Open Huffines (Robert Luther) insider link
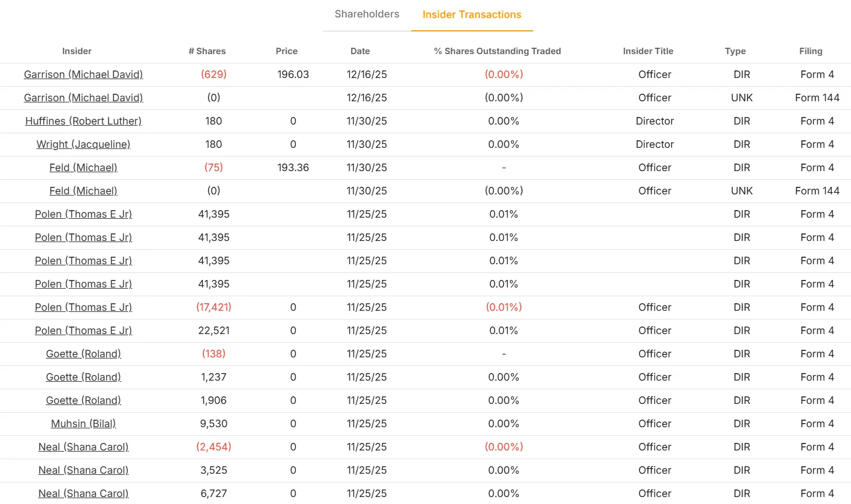Image resolution: width=851 pixels, height=504 pixels. [x=83, y=121]
